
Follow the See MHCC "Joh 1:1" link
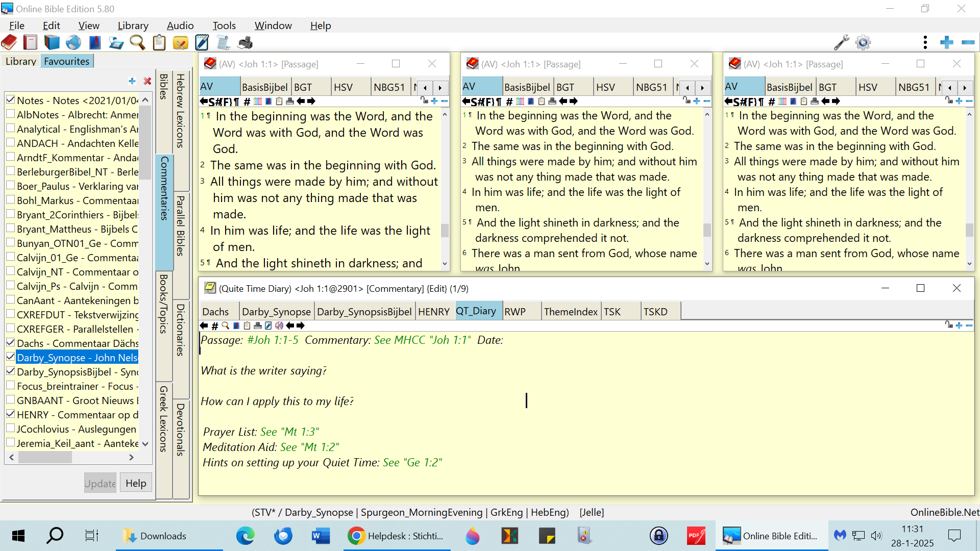[422, 340]
